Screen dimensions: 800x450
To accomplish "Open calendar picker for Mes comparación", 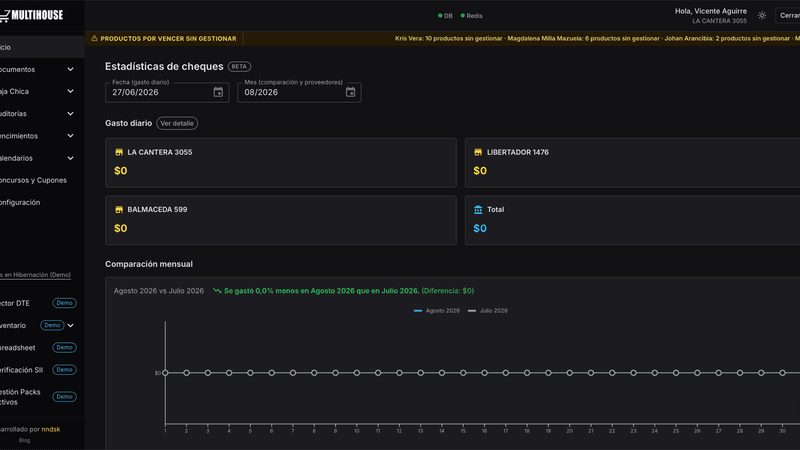I will pyautogui.click(x=350, y=92).
